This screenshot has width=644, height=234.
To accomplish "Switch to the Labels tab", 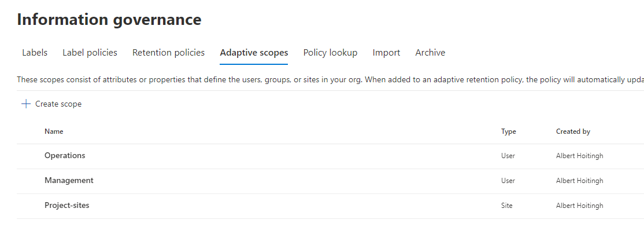I will coord(35,53).
